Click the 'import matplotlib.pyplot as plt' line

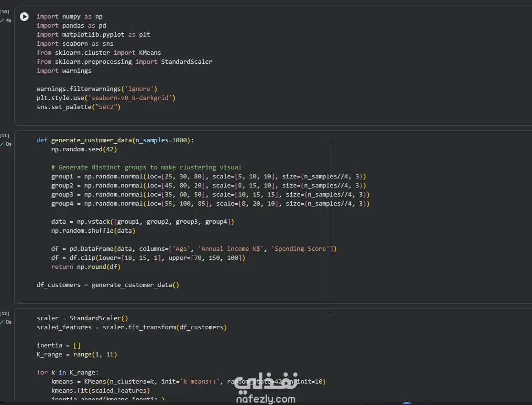click(x=93, y=35)
